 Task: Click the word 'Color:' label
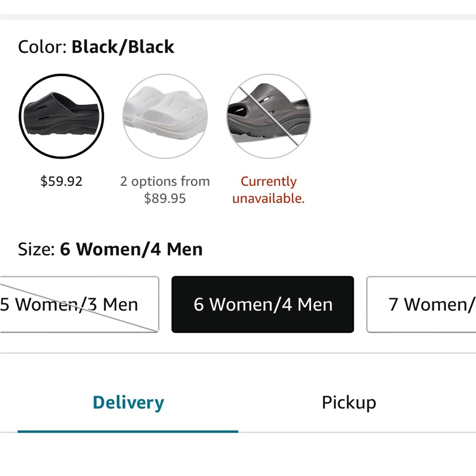(x=43, y=47)
